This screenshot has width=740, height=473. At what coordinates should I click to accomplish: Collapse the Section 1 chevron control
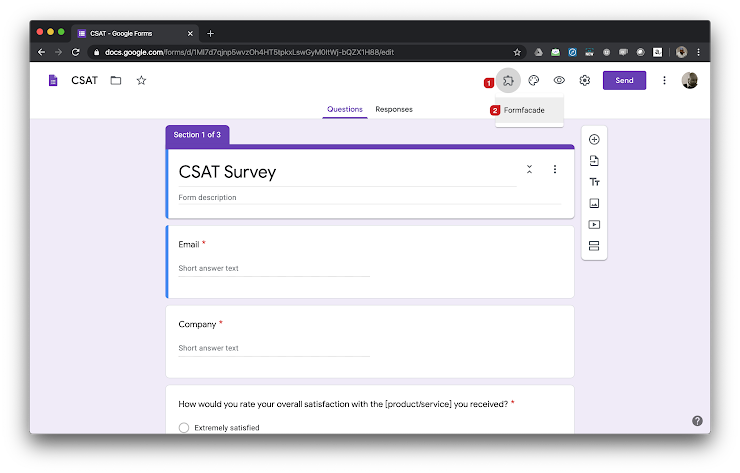[x=529, y=170]
